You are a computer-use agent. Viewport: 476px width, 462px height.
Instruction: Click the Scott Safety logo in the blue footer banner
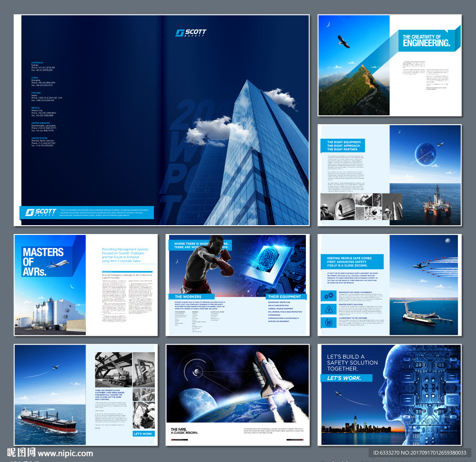[x=41, y=212]
